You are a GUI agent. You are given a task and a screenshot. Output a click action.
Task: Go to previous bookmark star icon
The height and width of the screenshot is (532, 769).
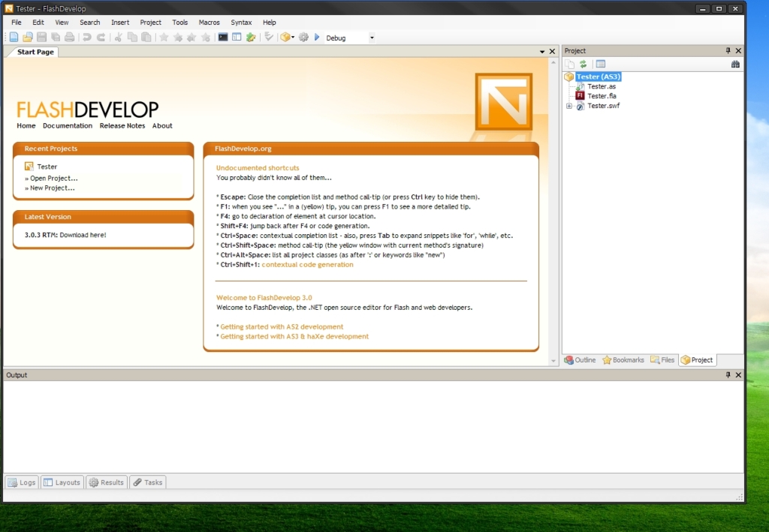(191, 38)
